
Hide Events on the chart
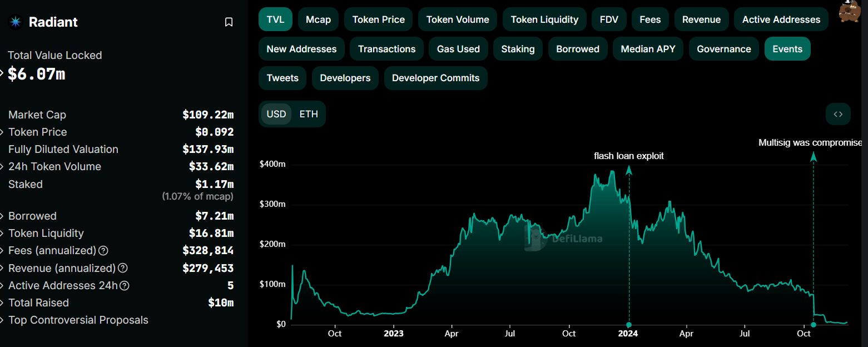787,49
